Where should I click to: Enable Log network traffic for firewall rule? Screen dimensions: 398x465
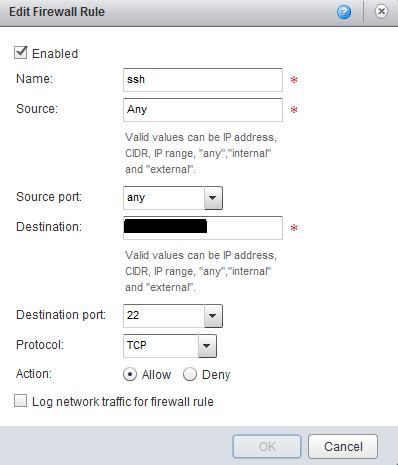click(x=20, y=401)
